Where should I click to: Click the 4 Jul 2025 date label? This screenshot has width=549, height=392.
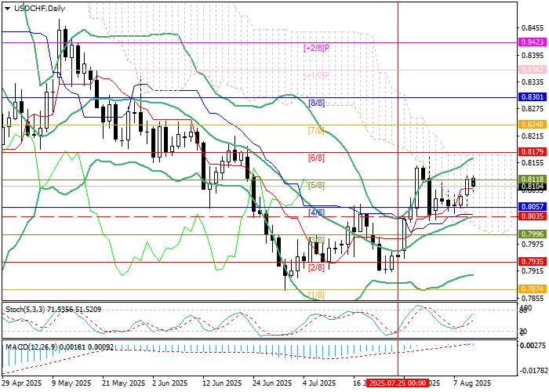coord(320,383)
